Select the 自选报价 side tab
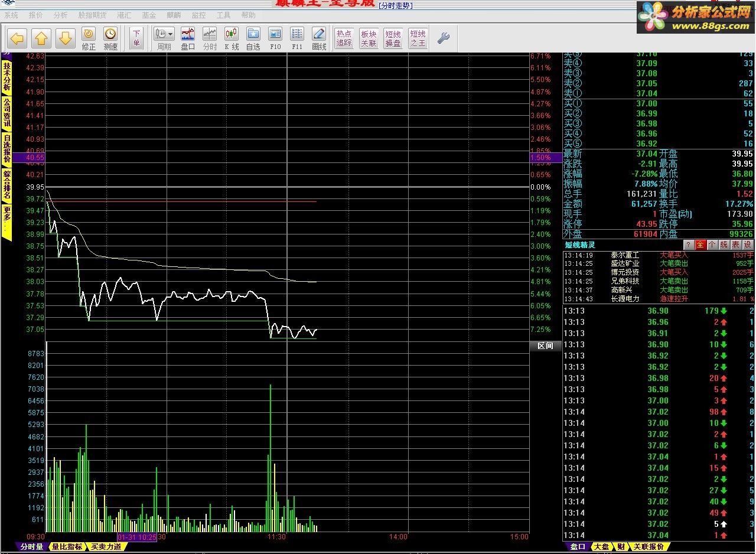This screenshot has height=554, width=756. pyautogui.click(x=6, y=149)
